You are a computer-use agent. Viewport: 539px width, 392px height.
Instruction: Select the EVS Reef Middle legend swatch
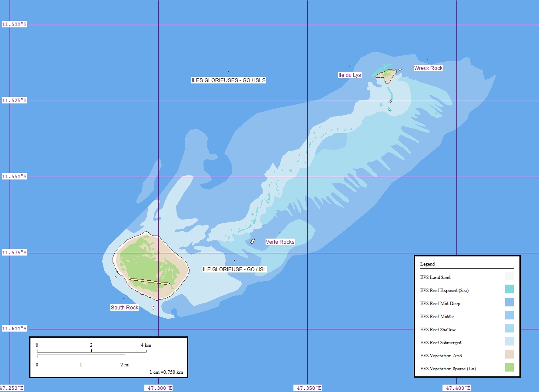coord(509,315)
